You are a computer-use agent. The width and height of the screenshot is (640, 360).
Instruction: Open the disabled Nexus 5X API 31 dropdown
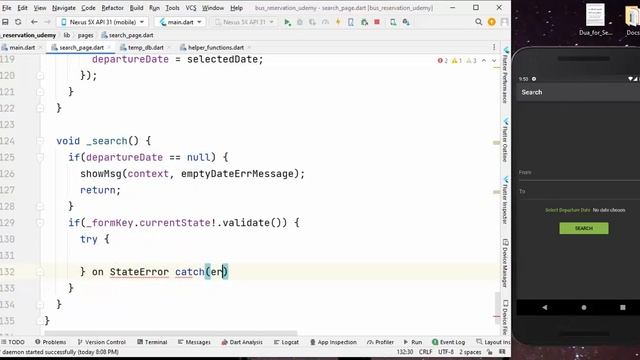[x=244, y=22]
